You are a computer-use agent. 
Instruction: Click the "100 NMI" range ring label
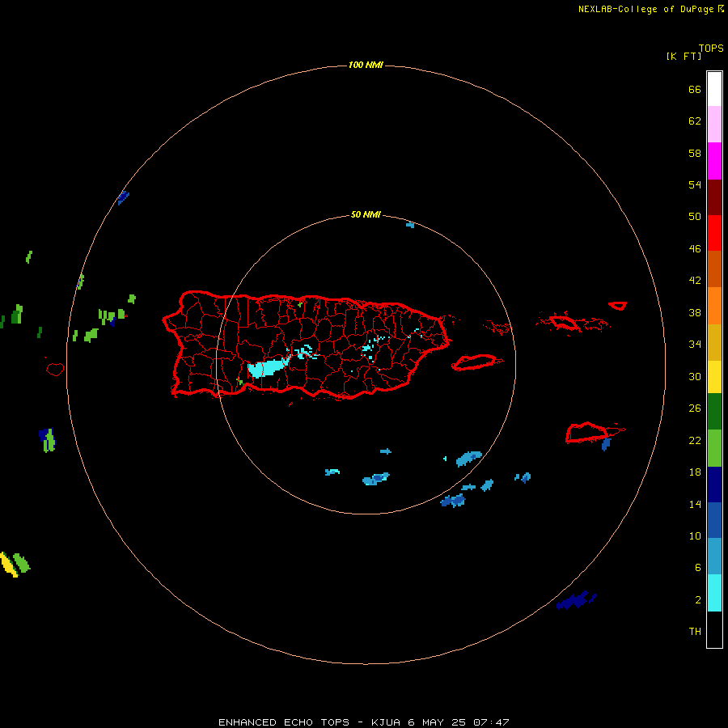[366, 65]
